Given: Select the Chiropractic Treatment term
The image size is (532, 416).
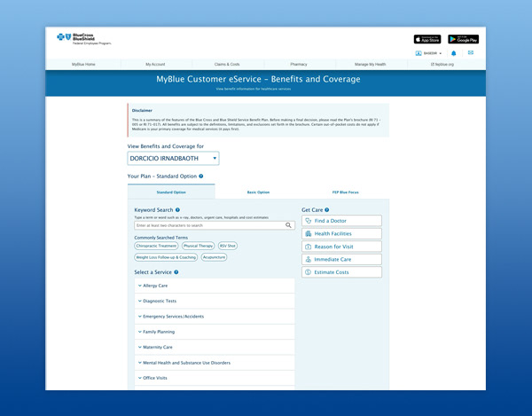Looking at the screenshot, I should [156, 246].
